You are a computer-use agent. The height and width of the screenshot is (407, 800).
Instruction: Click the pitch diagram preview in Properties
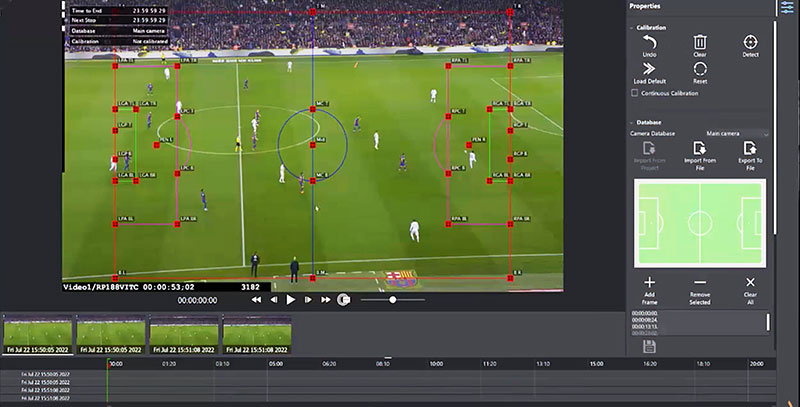coord(700,223)
